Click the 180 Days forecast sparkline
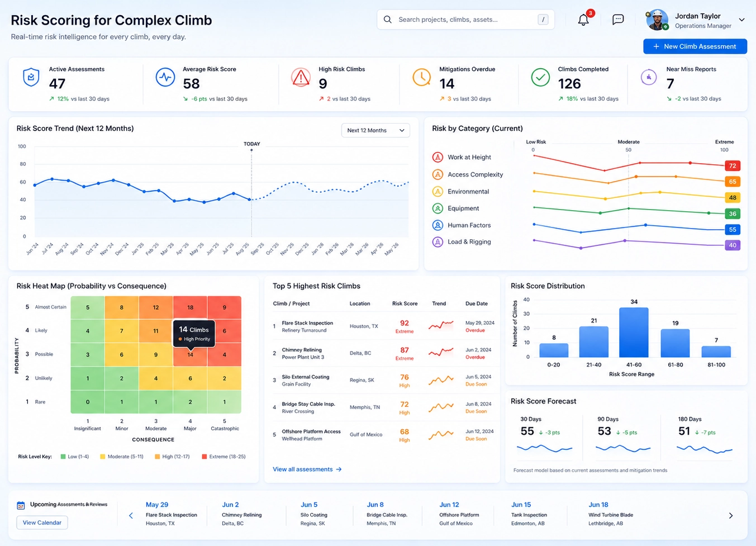The height and width of the screenshot is (546, 756). [x=704, y=449]
